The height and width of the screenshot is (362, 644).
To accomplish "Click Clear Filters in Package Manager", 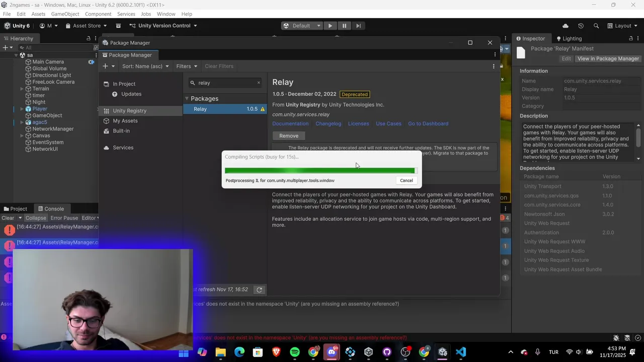I will coord(219,66).
